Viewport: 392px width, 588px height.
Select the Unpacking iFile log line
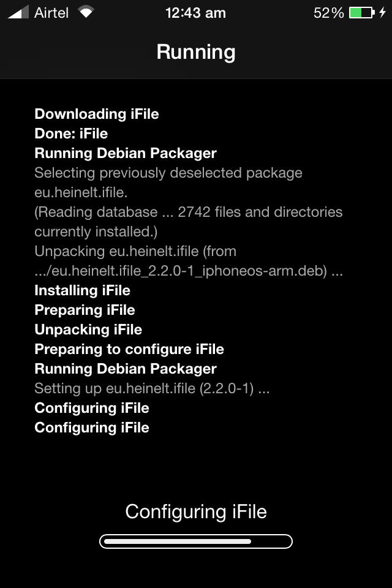pyautogui.click(x=89, y=330)
